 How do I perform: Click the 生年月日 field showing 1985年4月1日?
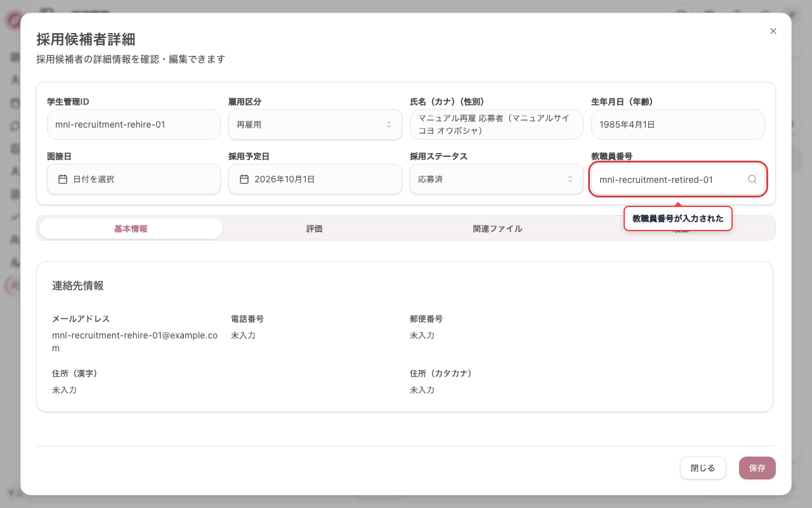pyautogui.click(x=678, y=124)
